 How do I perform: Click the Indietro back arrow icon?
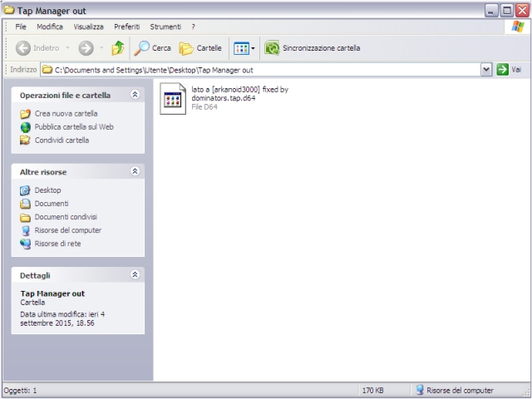click(x=23, y=48)
